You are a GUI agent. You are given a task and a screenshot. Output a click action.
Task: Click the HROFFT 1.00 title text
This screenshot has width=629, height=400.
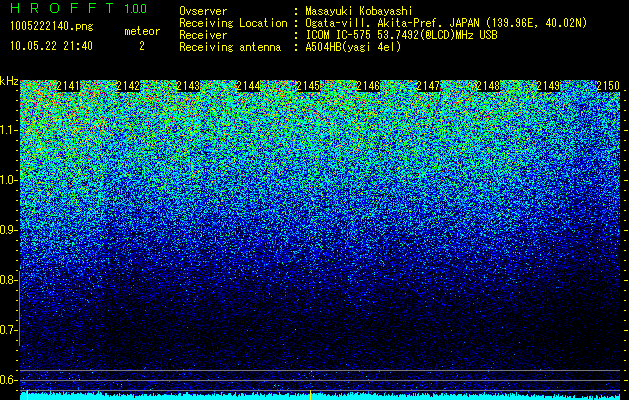pos(78,8)
